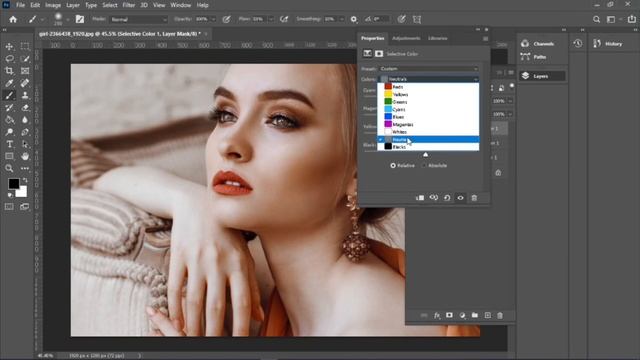Select Relative method radio button

click(393, 166)
